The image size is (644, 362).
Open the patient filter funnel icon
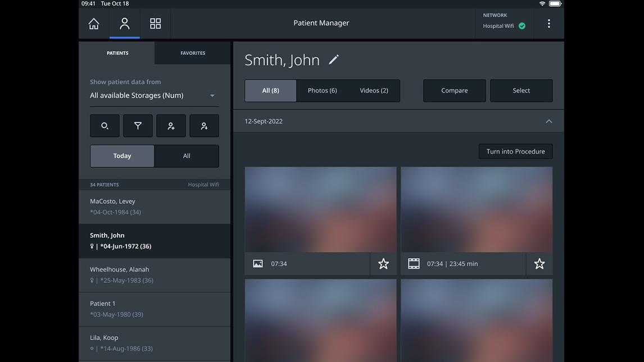pos(138,126)
